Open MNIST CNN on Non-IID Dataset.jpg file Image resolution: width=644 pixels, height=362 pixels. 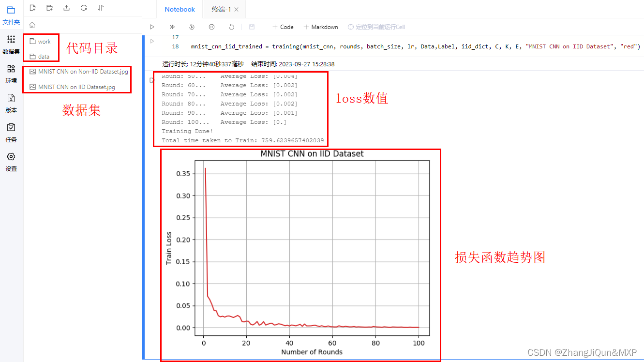[x=79, y=72]
